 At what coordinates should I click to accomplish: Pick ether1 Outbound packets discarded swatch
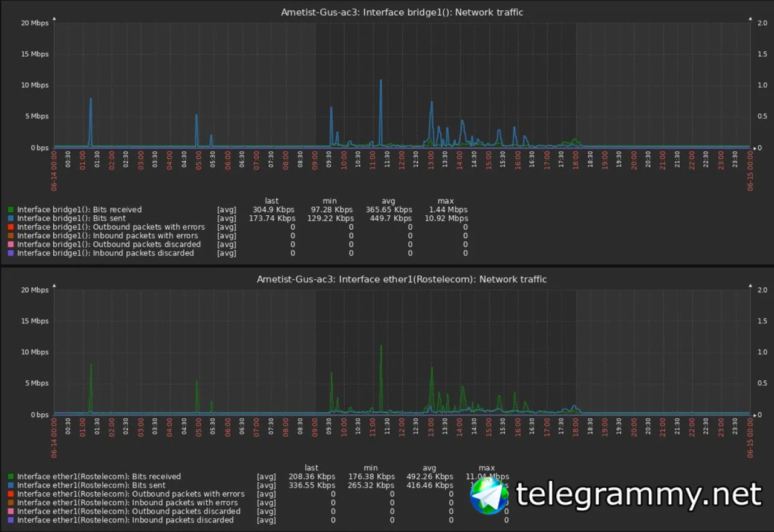(11, 511)
